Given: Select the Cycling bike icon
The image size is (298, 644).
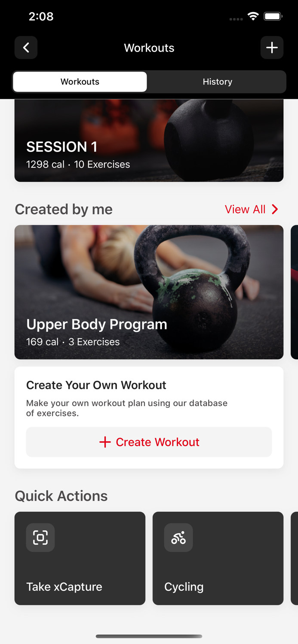Looking at the screenshot, I should 178,538.
